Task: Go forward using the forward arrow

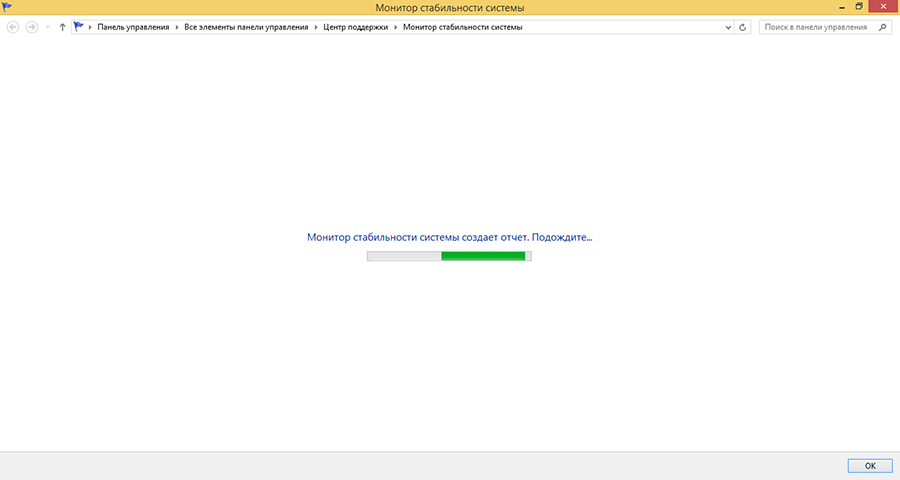Action: click(x=32, y=27)
